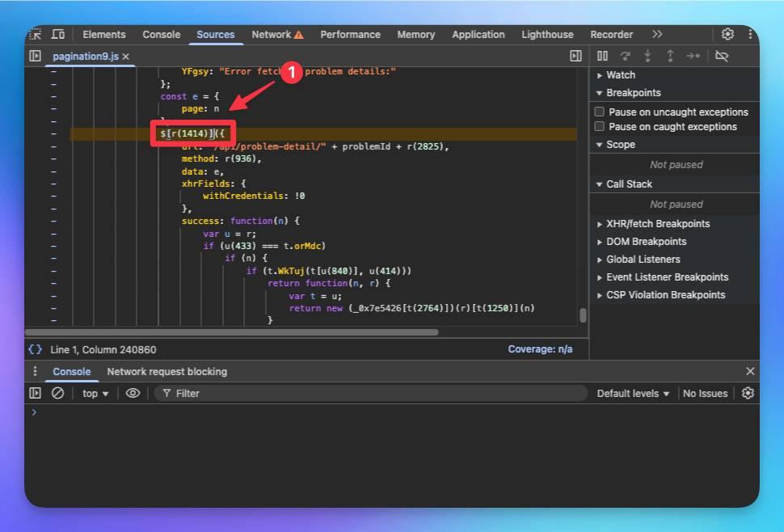This screenshot has width=784, height=532.
Task: Click the step debugger arrow icon
Action: click(693, 56)
